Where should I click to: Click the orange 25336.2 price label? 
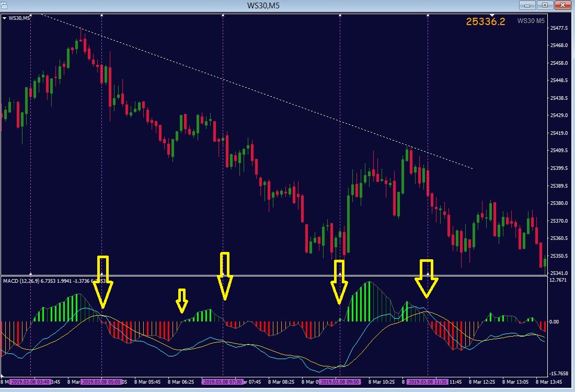tap(486, 21)
